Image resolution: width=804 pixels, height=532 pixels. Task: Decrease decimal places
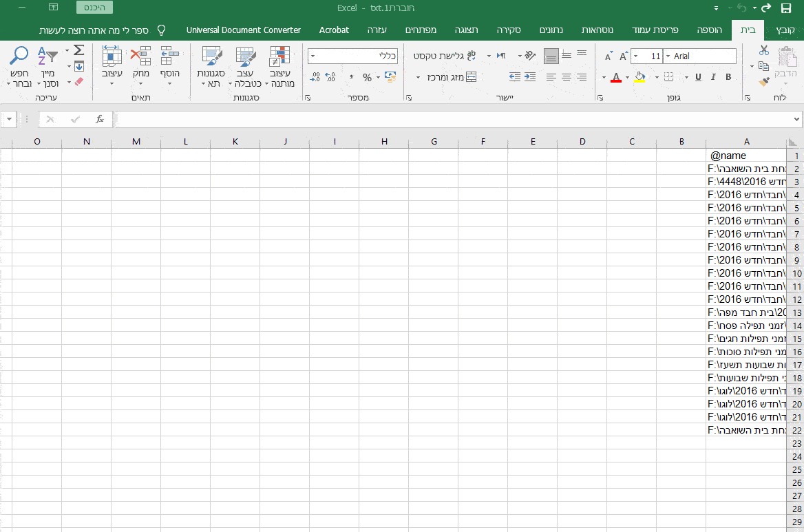click(315, 77)
